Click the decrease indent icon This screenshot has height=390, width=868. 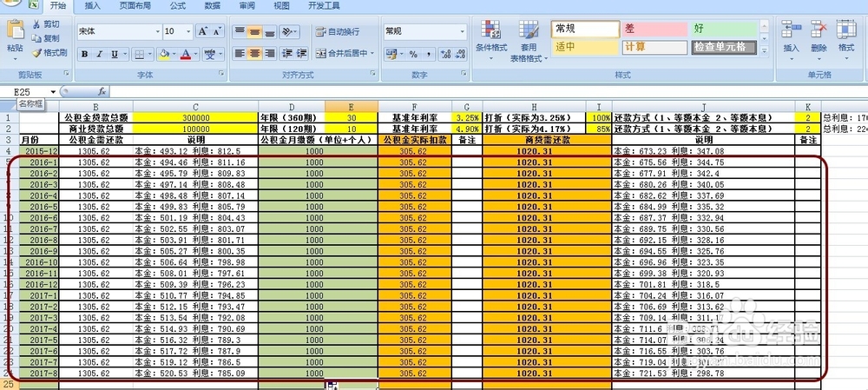tap(287, 54)
